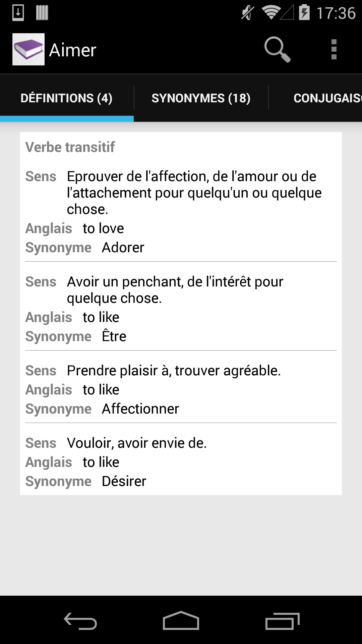362x644 pixels.
Task: Tap the purple dictionary app icon
Action: [28, 49]
